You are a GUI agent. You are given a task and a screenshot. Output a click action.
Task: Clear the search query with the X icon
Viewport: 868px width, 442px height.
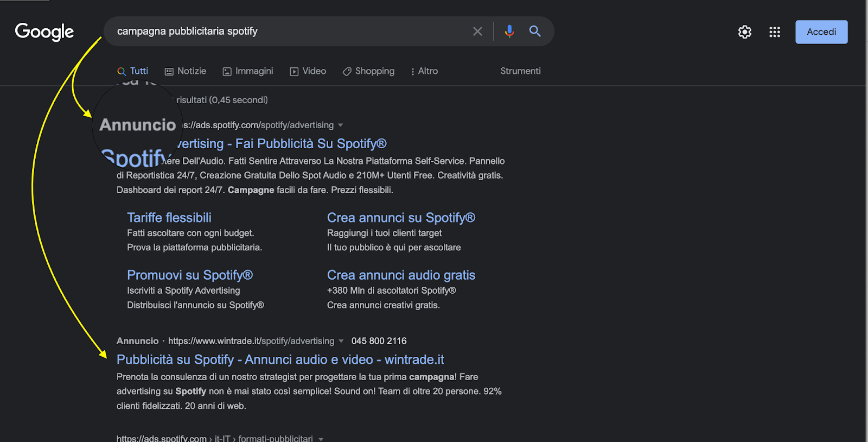point(477,31)
